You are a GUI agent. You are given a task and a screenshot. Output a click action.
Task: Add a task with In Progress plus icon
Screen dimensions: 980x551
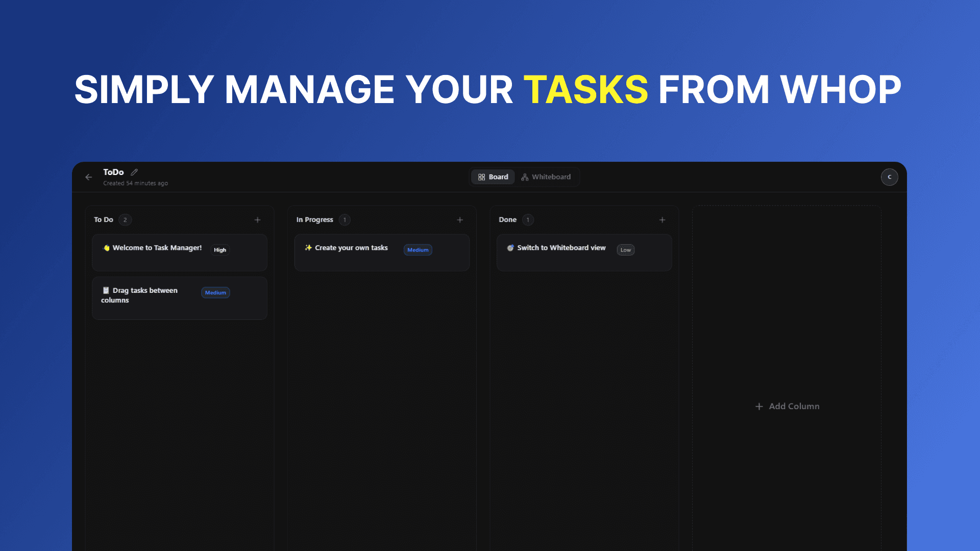pos(460,220)
